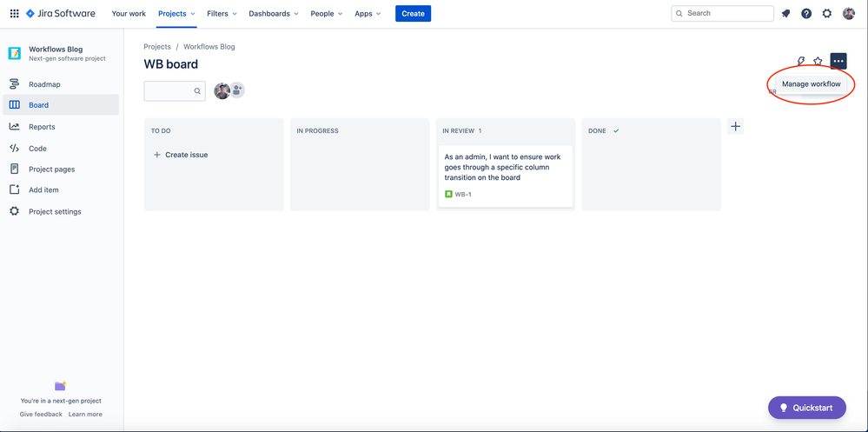This screenshot has height=432, width=868.
Task: Click the magnifier icon in board search
Action: coord(197,91)
